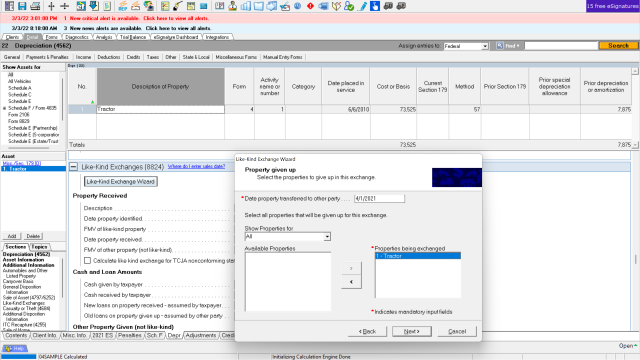Click the blue download arrow toolbar icon
This screenshot has width=640, height=360.
point(93,6)
